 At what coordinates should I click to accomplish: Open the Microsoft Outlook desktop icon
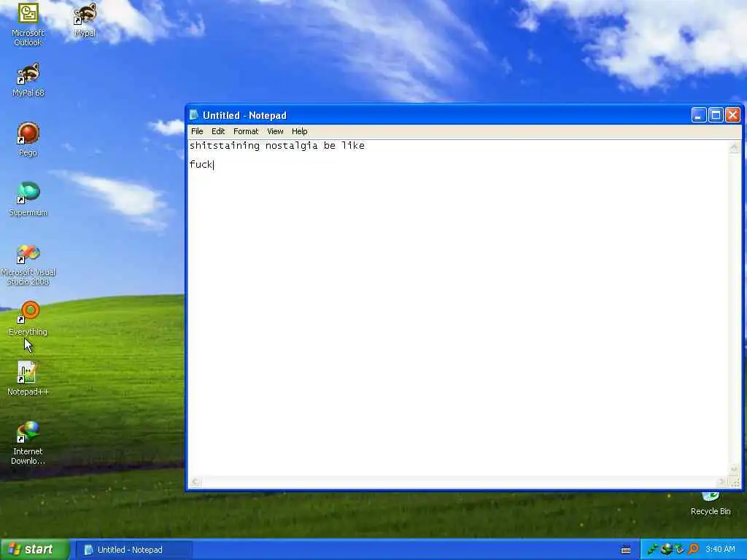[x=28, y=24]
